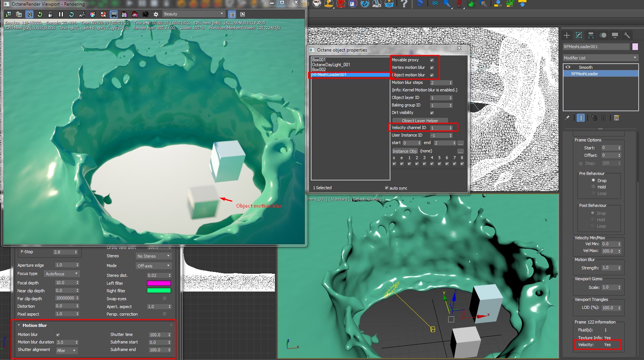Click the Shutter time value field
The width and height of the screenshot is (644, 360).
pyautogui.click(x=158, y=335)
